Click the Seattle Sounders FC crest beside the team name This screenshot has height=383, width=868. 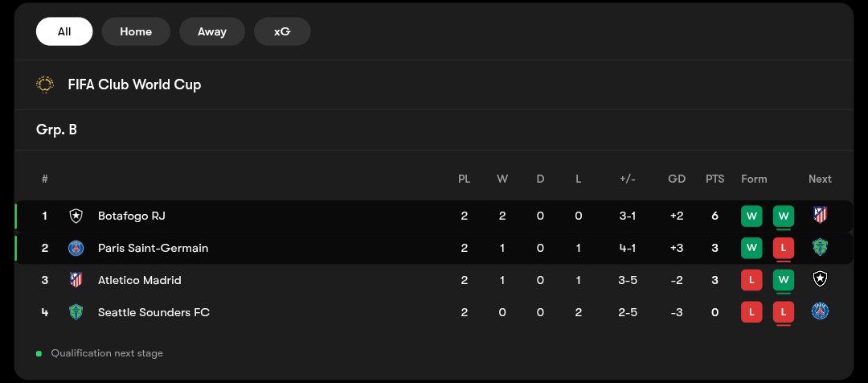point(76,312)
